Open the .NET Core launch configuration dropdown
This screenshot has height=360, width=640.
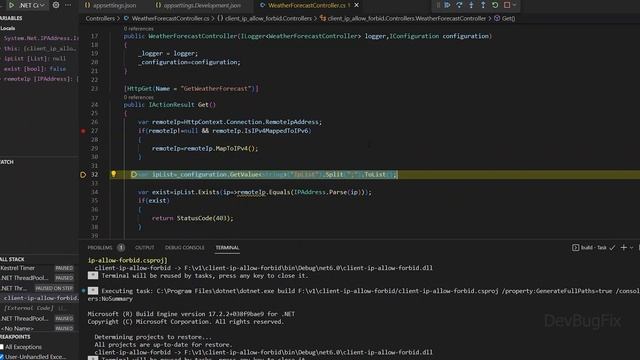tap(32, 5)
